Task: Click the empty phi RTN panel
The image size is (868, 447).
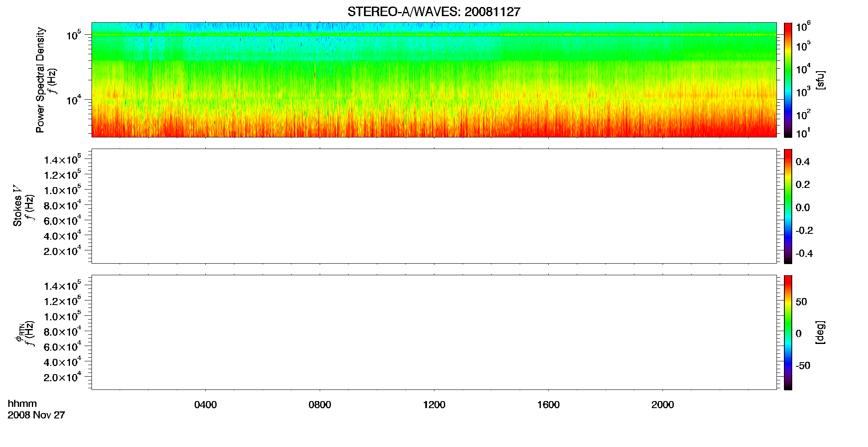Action: (x=434, y=332)
